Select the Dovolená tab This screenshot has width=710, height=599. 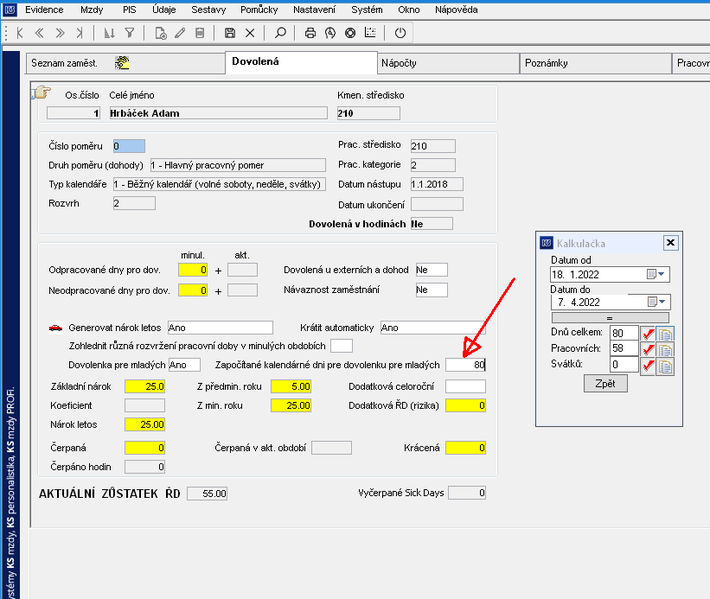[x=301, y=62]
